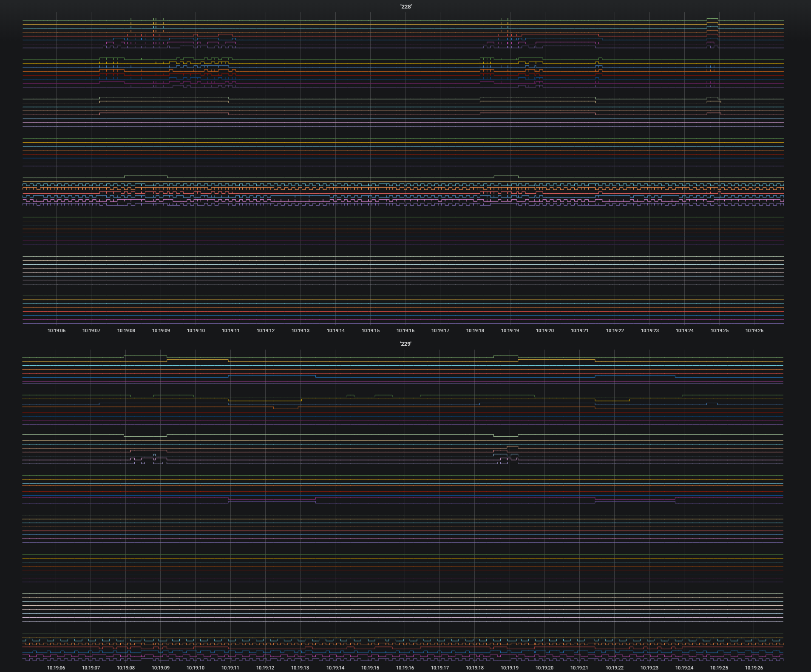Open the '228' panel title menu
This screenshot has height=672, width=811.
pyautogui.click(x=405, y=6)
